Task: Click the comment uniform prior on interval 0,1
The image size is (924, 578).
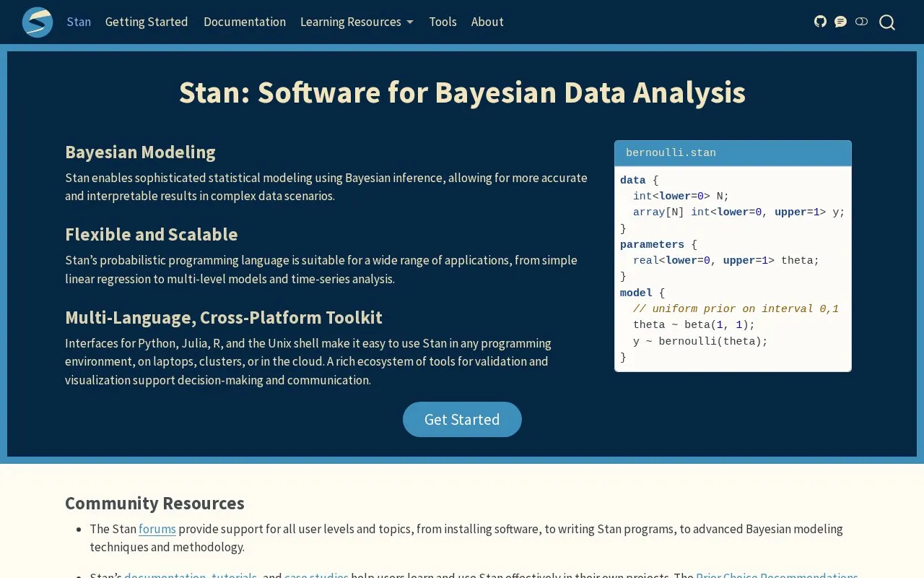Action: pyautogui.click(x=736, y=309)
